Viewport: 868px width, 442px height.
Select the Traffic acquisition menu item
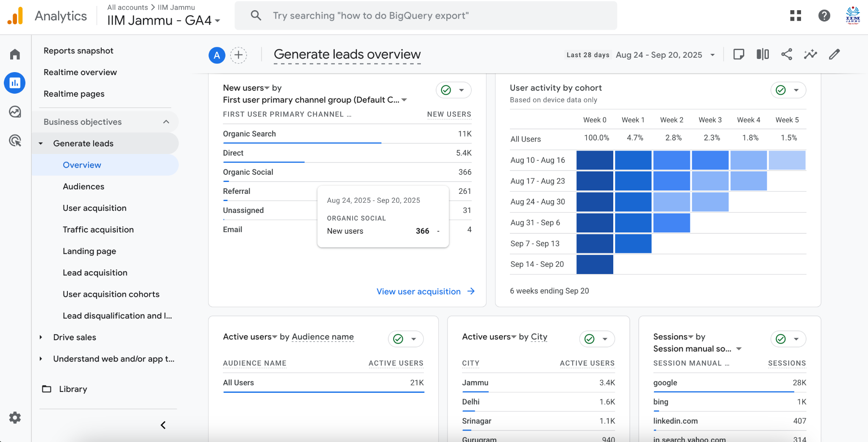tap(98, 229)
